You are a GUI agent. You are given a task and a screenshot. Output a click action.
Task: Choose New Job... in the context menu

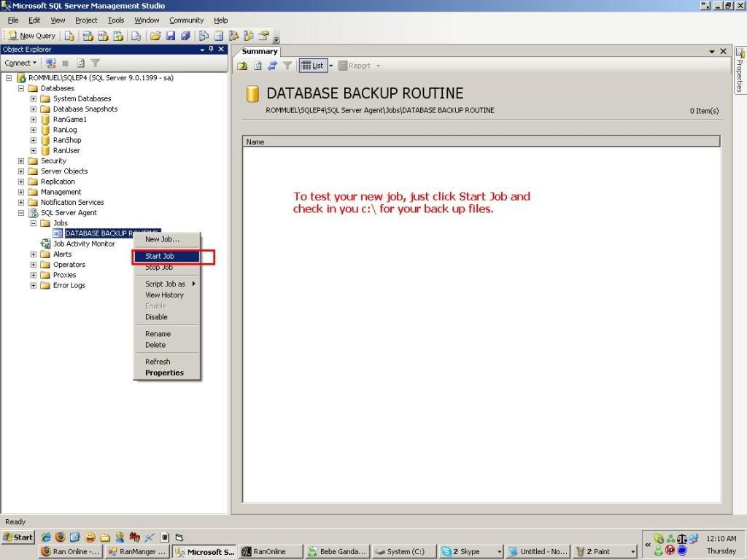point(166,239)
